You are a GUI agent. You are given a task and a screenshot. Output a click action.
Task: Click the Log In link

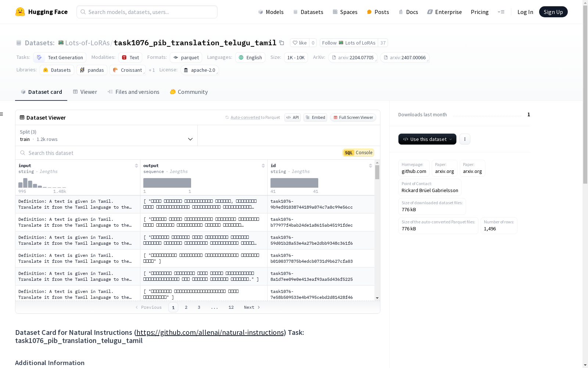click(x=525, y=12)
